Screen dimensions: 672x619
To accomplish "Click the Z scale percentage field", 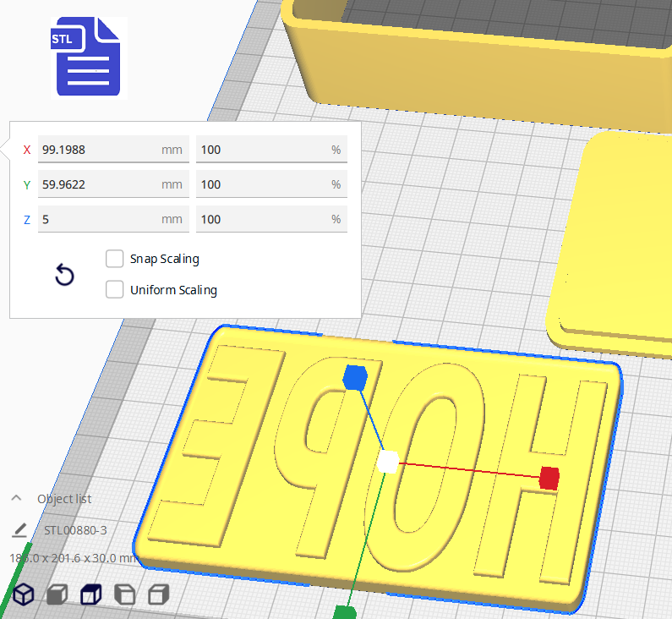I will [x=262, y=219].
